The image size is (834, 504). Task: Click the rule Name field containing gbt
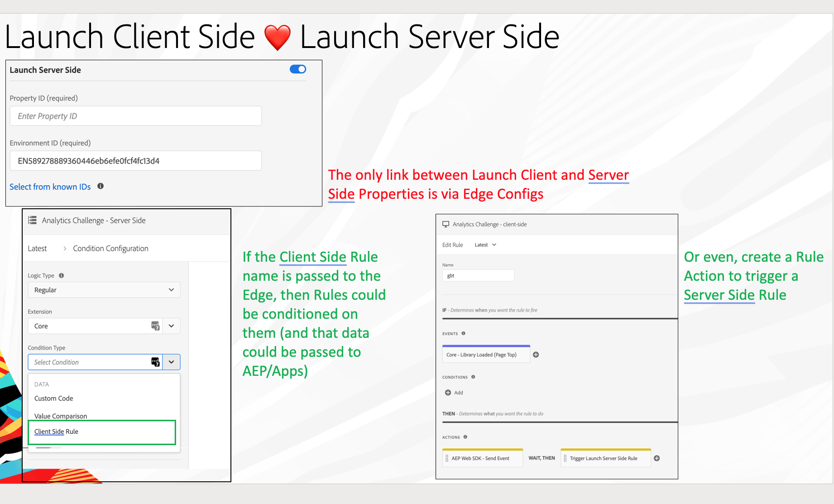pos(478,275)
